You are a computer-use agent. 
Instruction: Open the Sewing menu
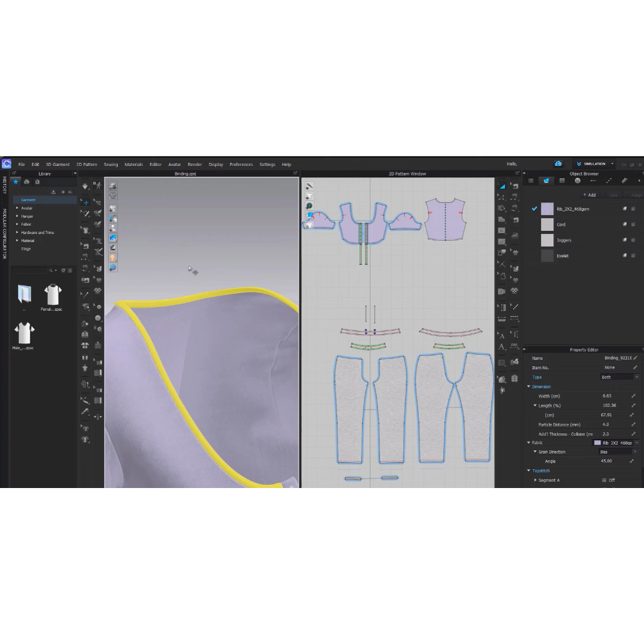111,165
